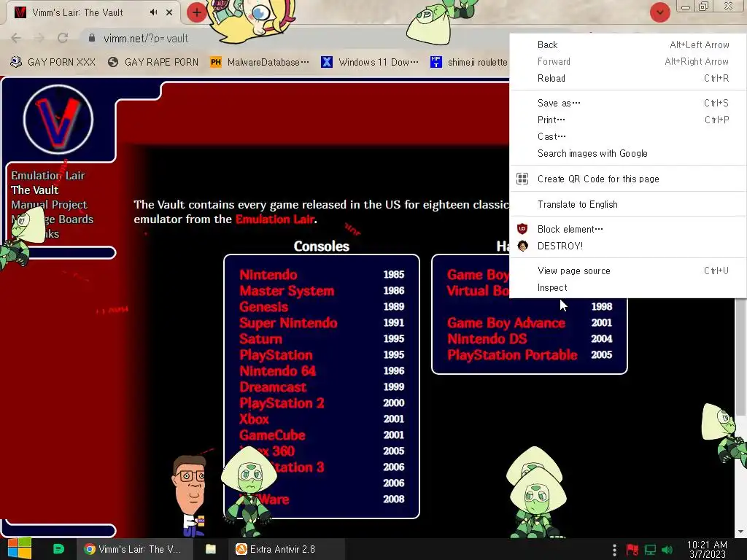Choose Back in the context menu
This screenshot has height=560, width=747.
point(627,44)
